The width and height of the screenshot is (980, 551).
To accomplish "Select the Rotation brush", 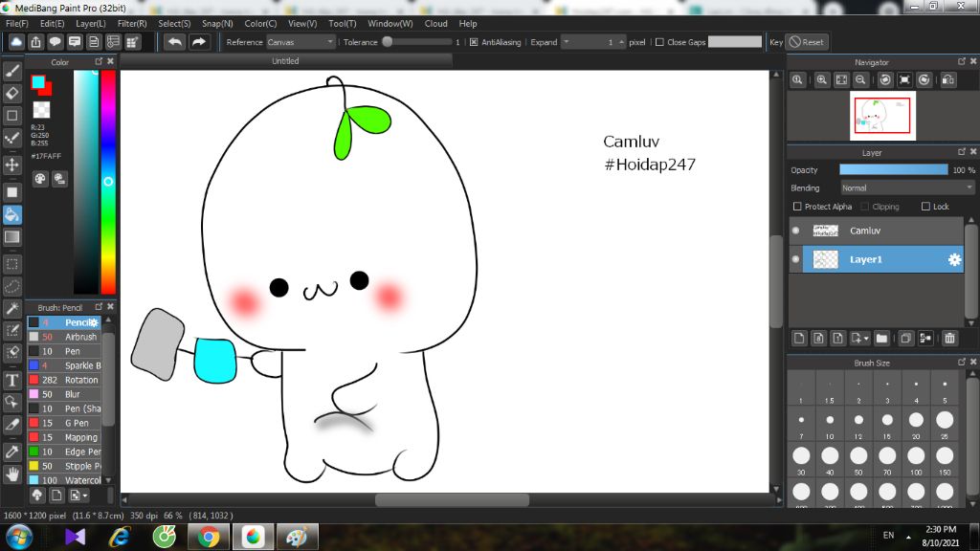I will 64,380.
